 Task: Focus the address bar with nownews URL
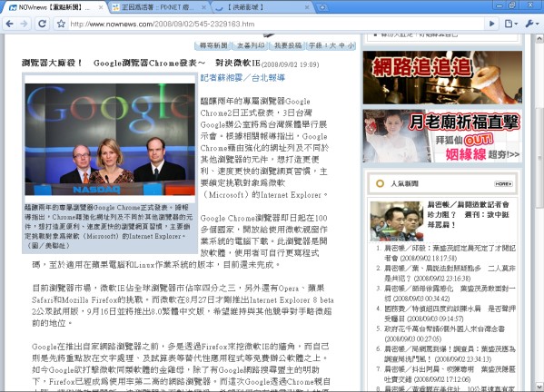276,24
